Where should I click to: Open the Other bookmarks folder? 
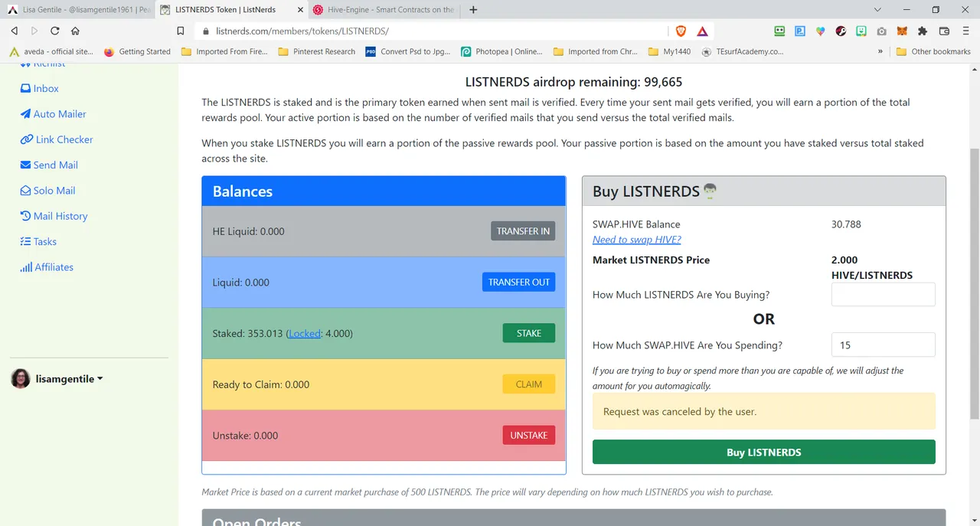point(933,51)
